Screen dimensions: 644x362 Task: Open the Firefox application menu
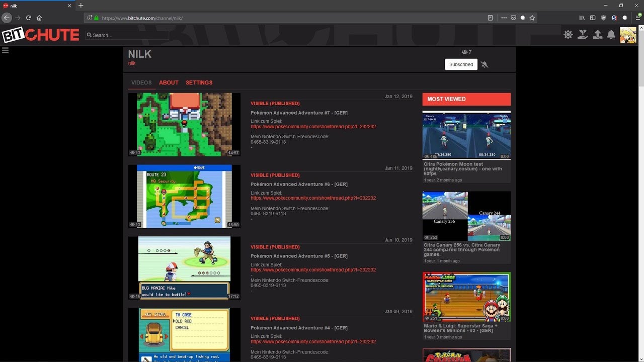click(x=637, y=18)
